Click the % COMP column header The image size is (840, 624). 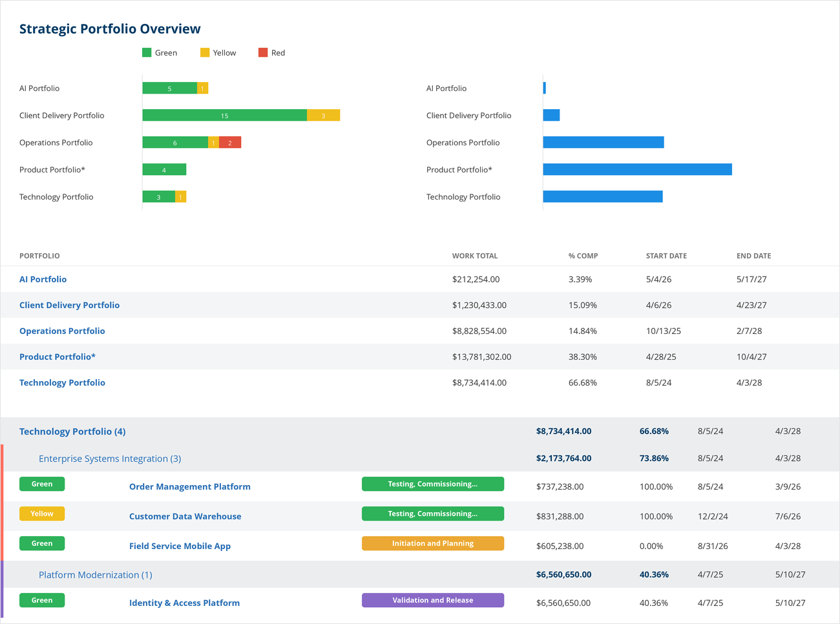[583, 256]
